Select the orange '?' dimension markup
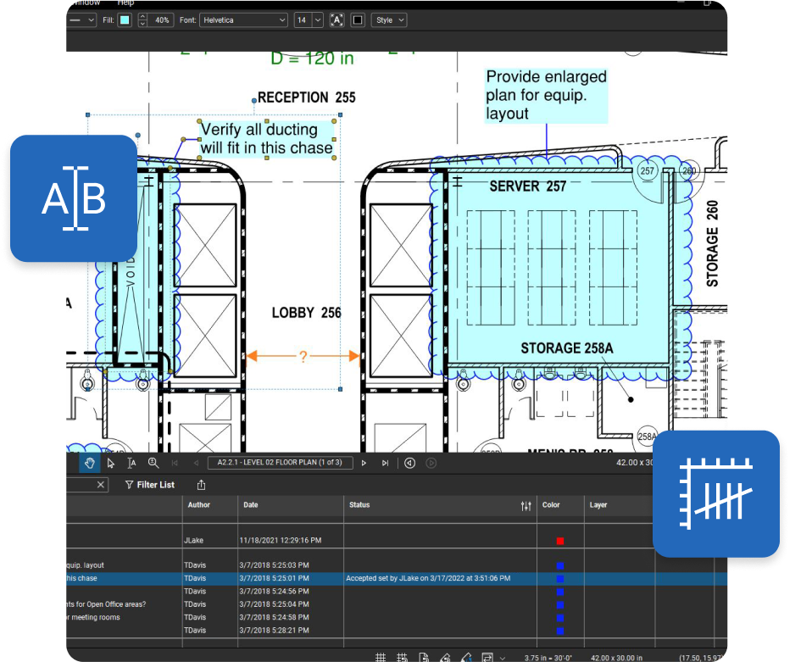 pos(303,356)
